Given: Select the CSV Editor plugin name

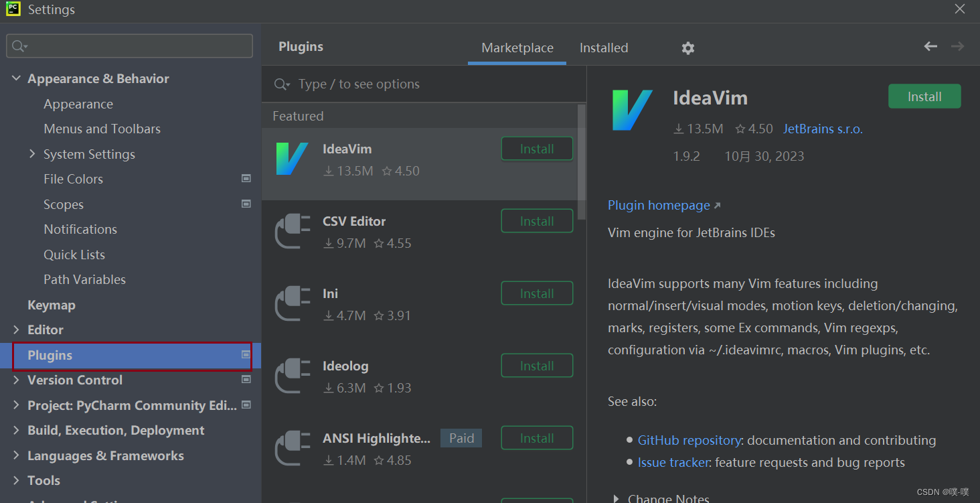Looking at the screenshot, I should (354, 221).
